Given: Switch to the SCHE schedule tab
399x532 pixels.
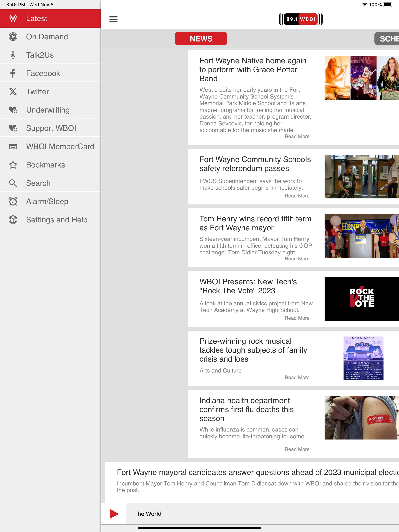Looking at the screenshot, I should pyautogui.click(x=387, y=39).
